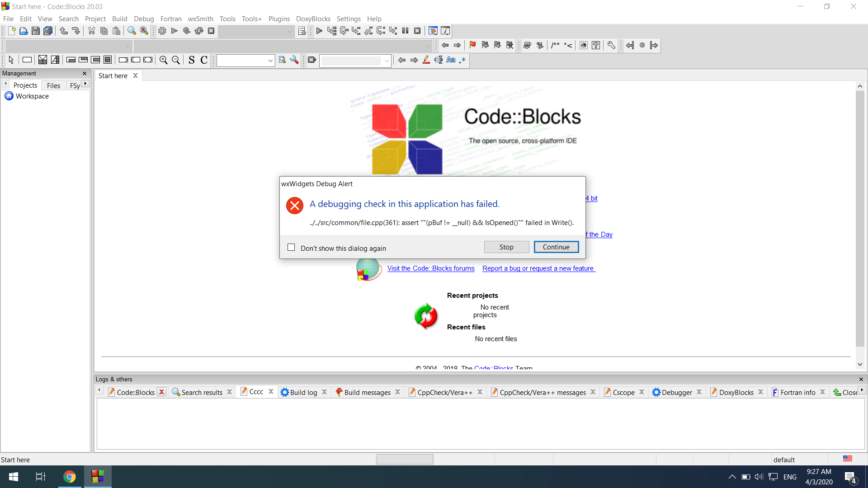Click the Save all files icon
This screenshot has width=868, height=488.
pyautogui.click(x=48, y=31)
